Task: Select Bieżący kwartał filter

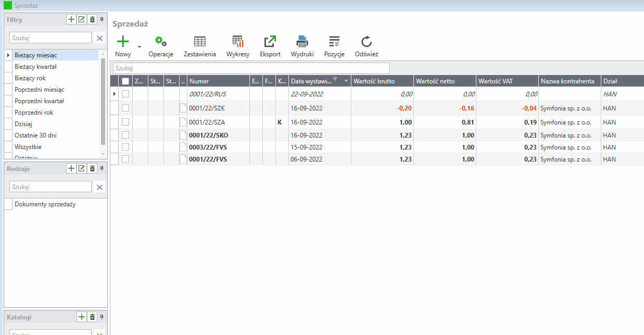Action: pyautogui.click(x=36, y=67)
